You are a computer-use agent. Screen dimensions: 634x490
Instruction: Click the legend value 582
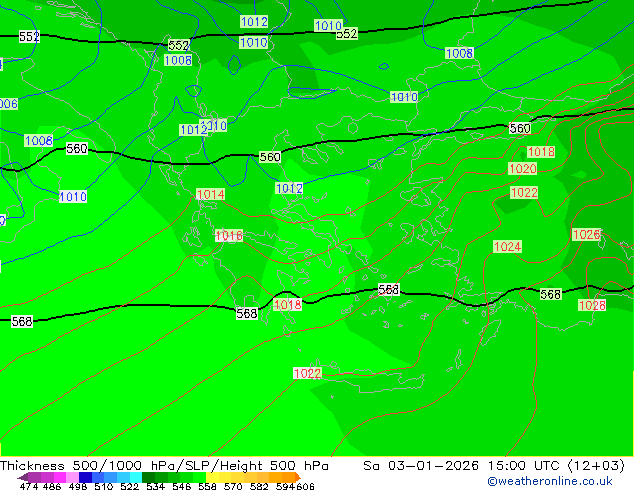pos(259,486)
